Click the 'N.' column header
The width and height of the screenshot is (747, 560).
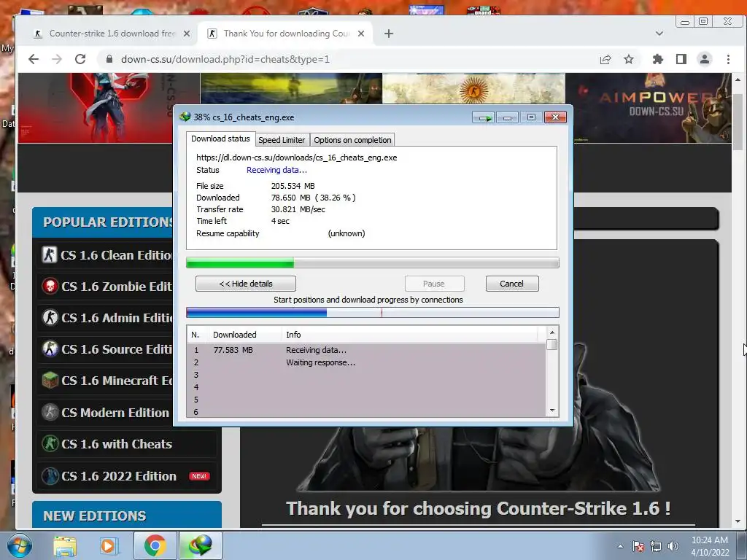click(x=198, y=335)
